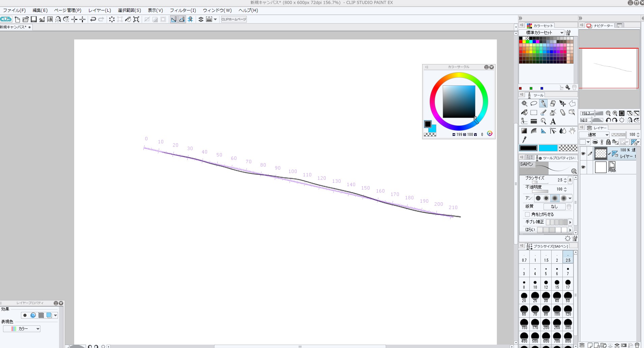This screenshot has width=644, height=348.
Task: Click the Save toolbar icon
Action: click(x=34, y=19)
